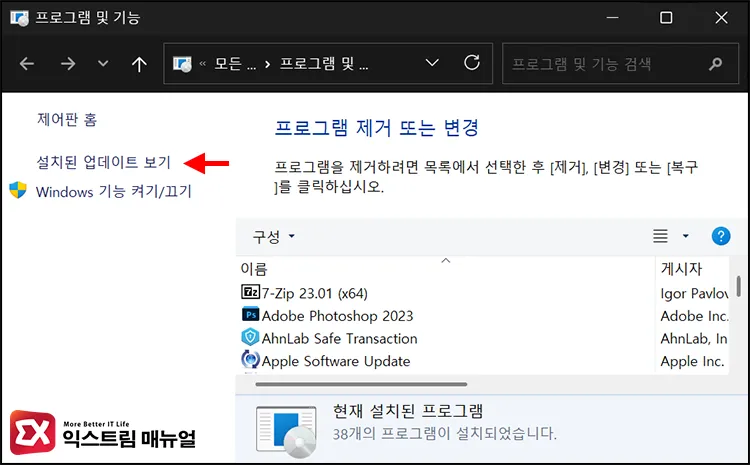The width and height of the screenshot is (750, 465).
Task: Open the recent locations chevron
Action: [x=103, y=63]
